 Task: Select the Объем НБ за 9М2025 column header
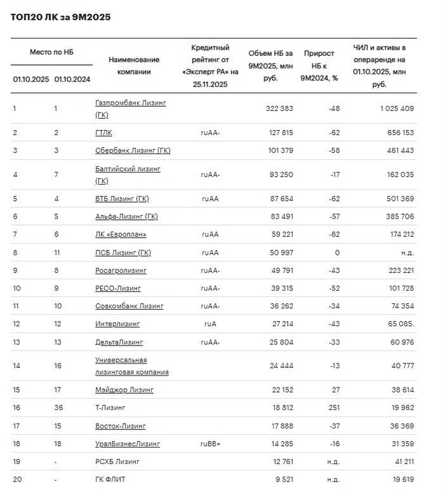point(271,66)
